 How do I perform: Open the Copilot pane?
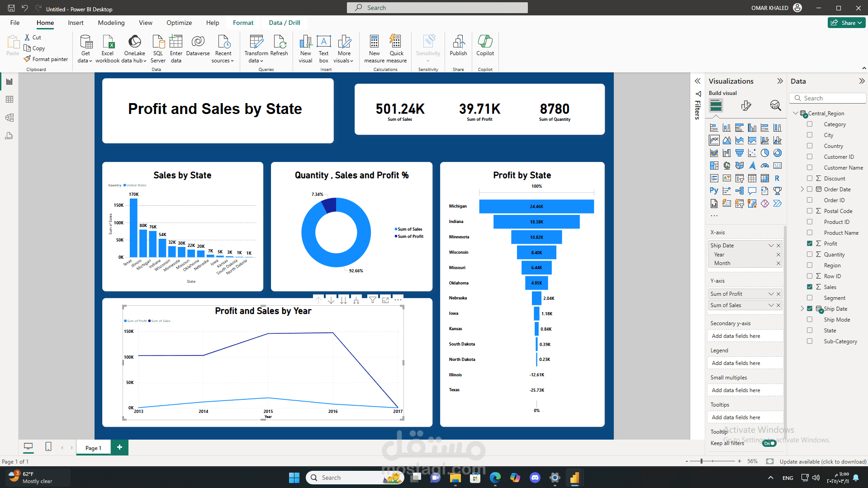point(485,45)
